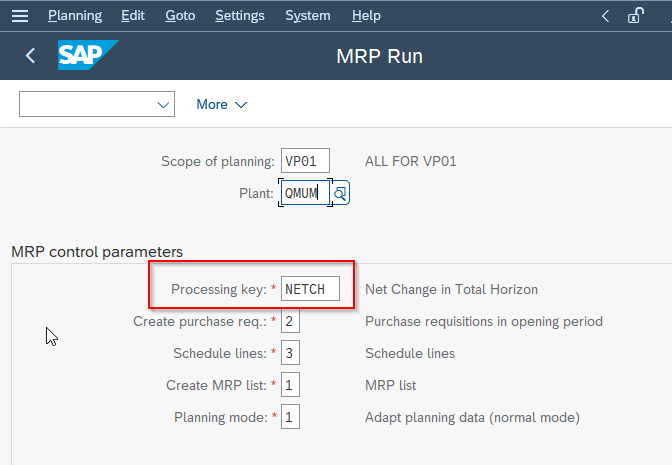Open the hamburger menu icon
Screen dimensions: 672x465
20,16
